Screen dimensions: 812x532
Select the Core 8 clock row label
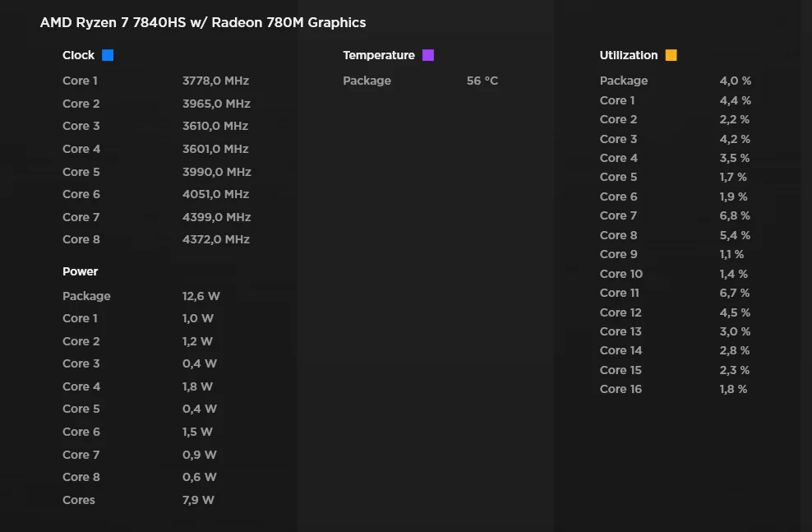point(81,239)
